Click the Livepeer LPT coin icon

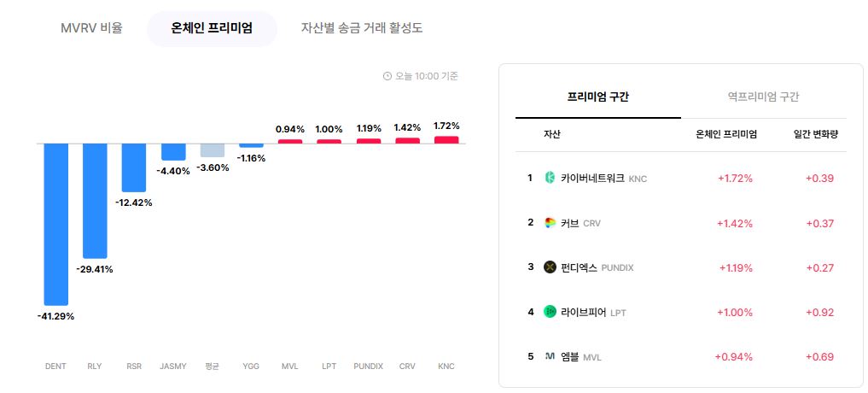pyautogui.click(x=550, y=312)
